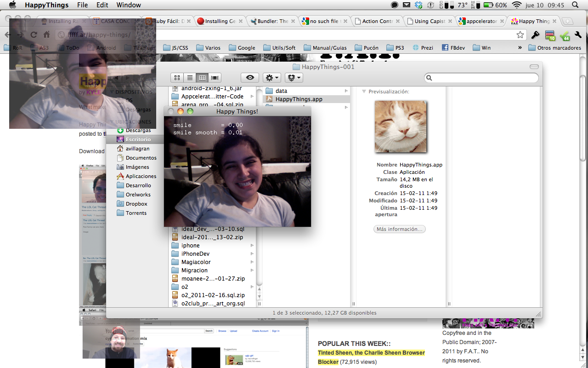The width and height of the screenshot is (588, 368).
Task: Open Tinted Sheen article link
Action: point(371,357)
